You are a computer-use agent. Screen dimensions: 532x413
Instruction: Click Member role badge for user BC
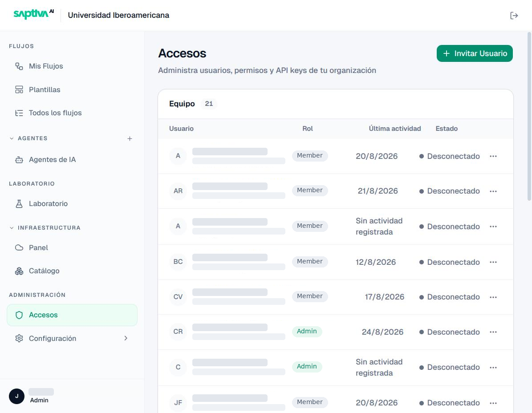click(x=310, y=261)
